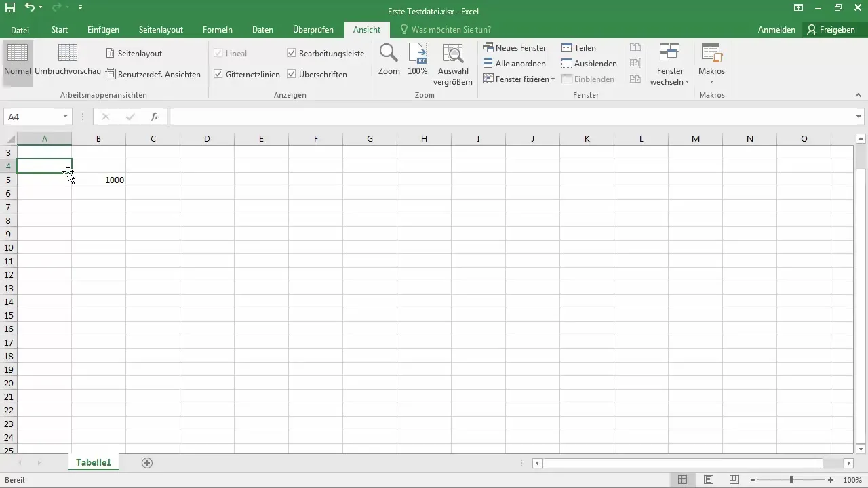Screen dimensions: 868x488
Task: Click the synchronous scrolling icon
Action: coord(635,64)
